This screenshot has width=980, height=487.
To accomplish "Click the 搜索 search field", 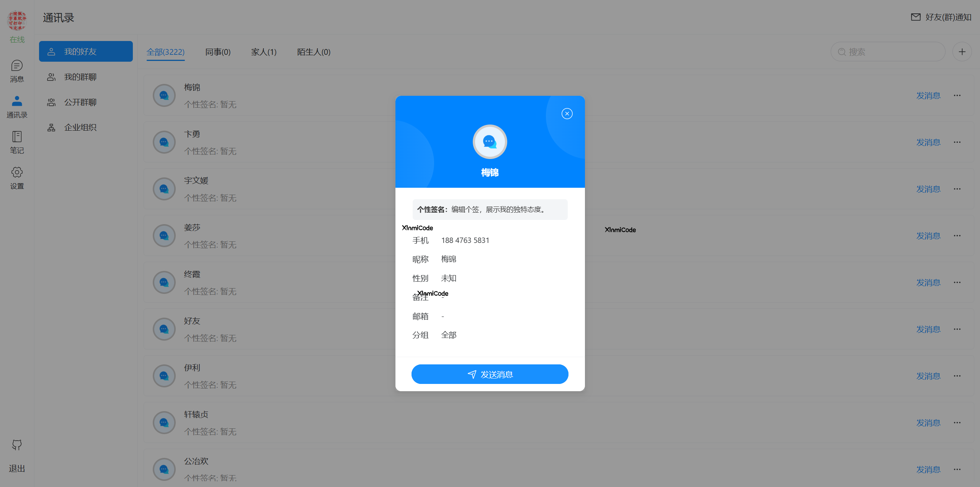I will coord(888,51).
